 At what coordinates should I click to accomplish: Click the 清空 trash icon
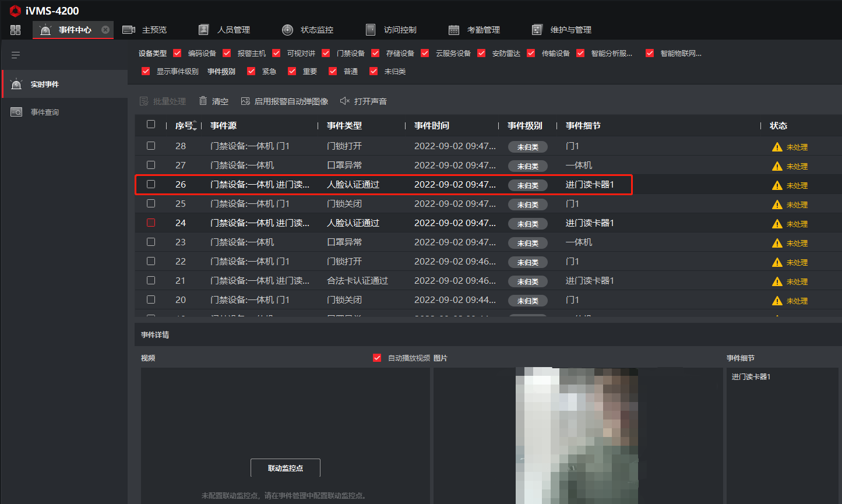pyautogui.click(x=203, y=101)
